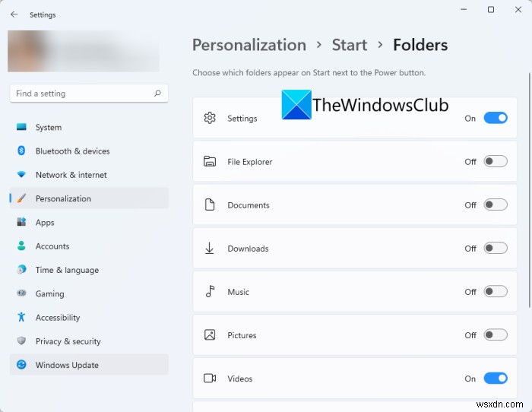Open Apps settings category
Screen dimensions: 532x412
(89, 222)
